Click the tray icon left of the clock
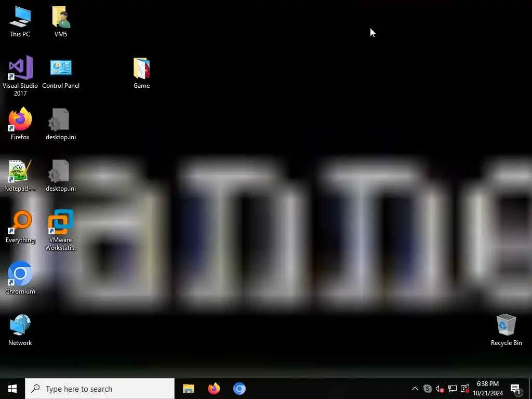The height and width of the screenshot is (399, 532). [x=465, y=389]
